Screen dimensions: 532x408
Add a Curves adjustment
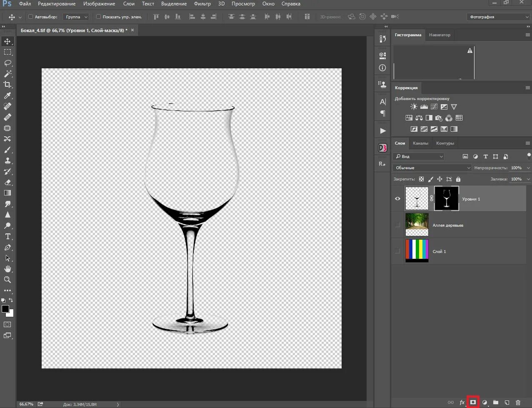434,107
